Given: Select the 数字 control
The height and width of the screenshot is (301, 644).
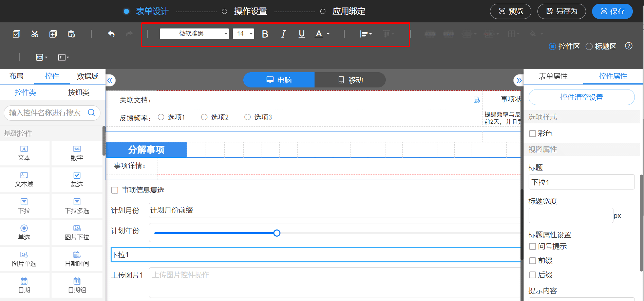Looking at the screenshot, I should click(77, 153).
